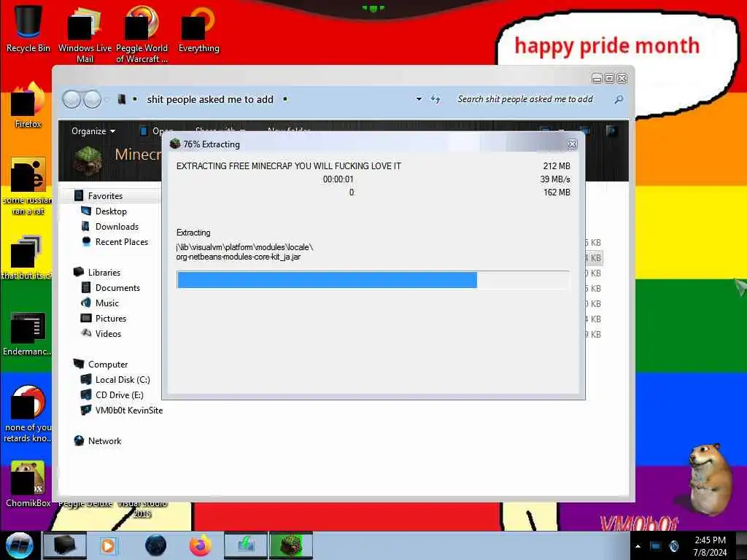Open Local Disk (C:)
This screenshot has height=560, width=747.
pyautogui.click(x=123, y=379)
